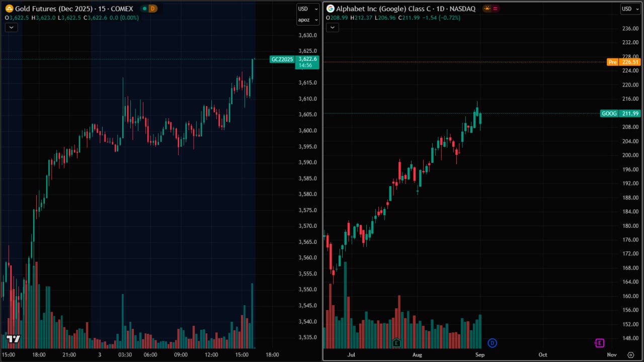Expand the indicator legend on Gold chart
Viewport: 644px width, 362px height.
point(11,27)
